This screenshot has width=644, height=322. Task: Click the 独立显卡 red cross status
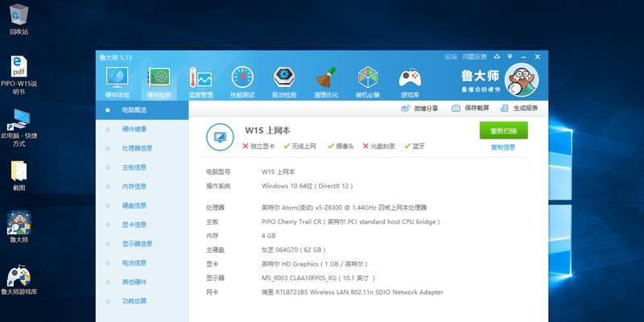point(258,146)
